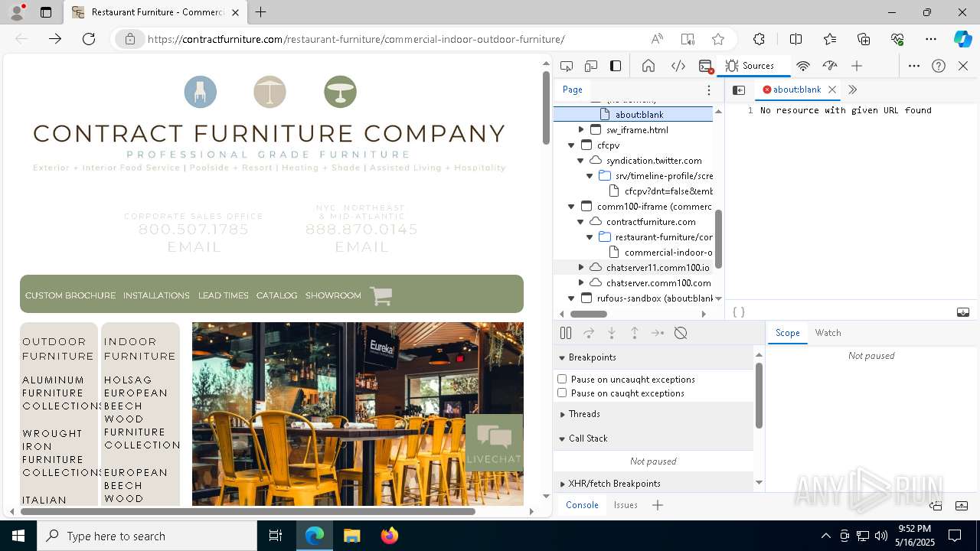Open the LIVECHAT widget

[x=494, y=442]
